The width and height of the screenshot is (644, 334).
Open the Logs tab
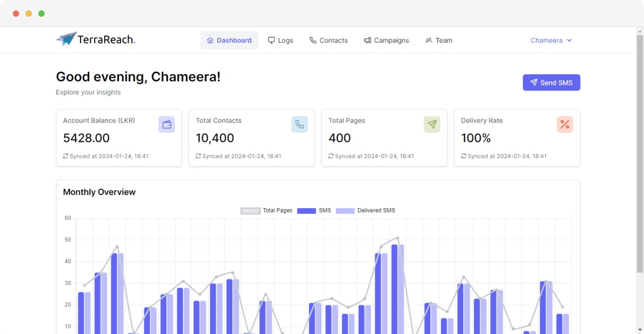pyautogui.click(x=281, y=40)
